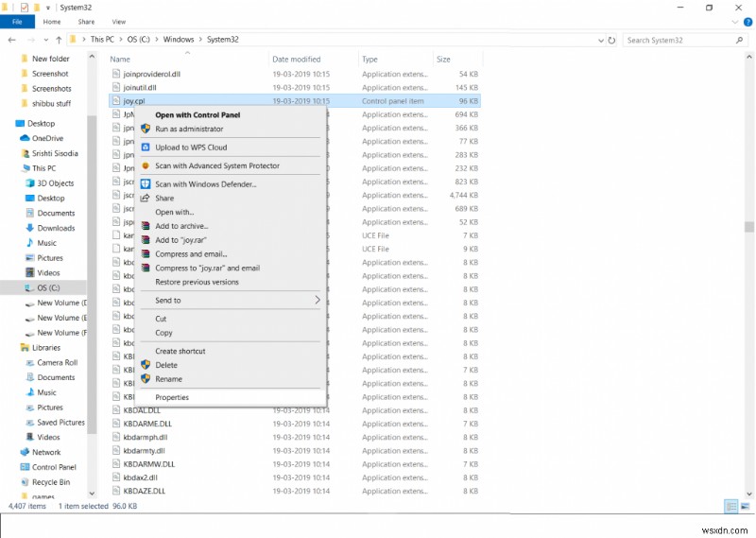
Task: Open Network in navigation pane
Action: point(46,452)
